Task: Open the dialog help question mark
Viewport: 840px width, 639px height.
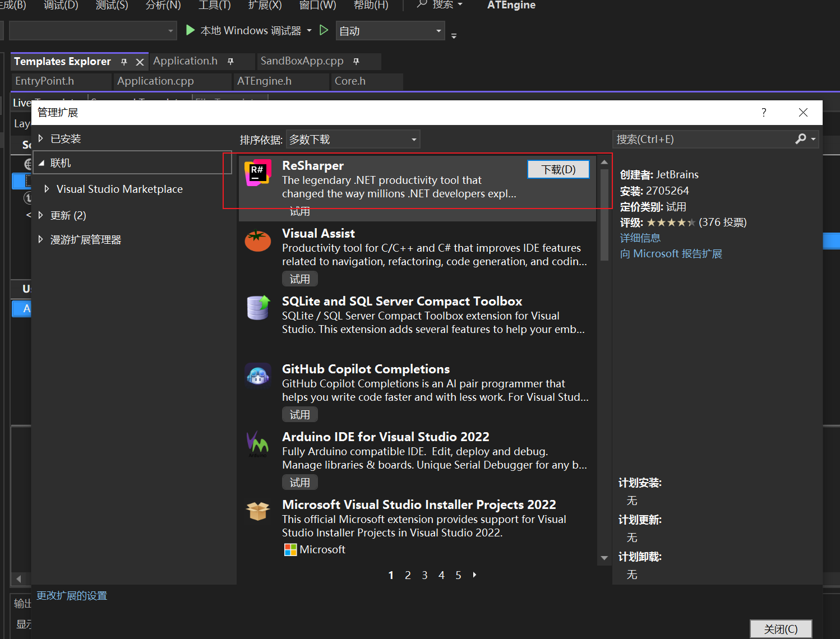Action: 764,113
